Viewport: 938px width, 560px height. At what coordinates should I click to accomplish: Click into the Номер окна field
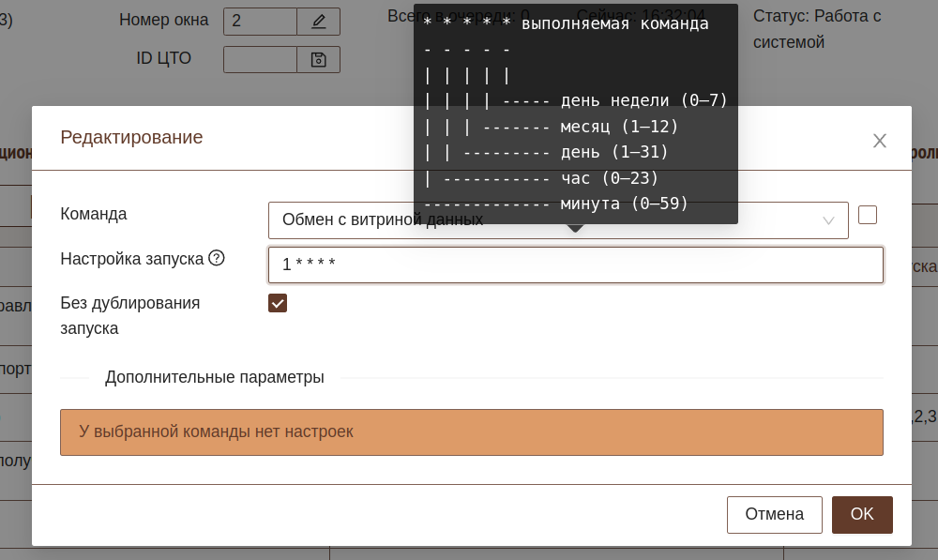click(x=260, y=21)
